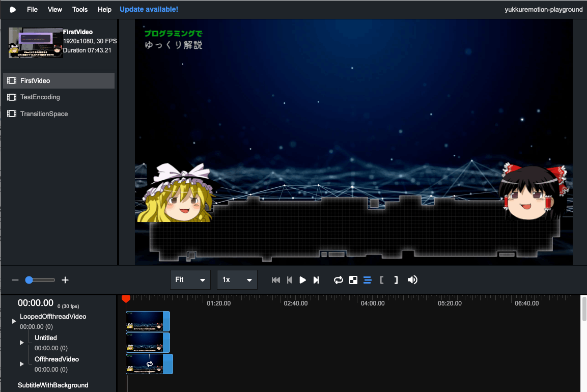
Task: Open the Fit preview size dropdown
Action: (190, 279)
